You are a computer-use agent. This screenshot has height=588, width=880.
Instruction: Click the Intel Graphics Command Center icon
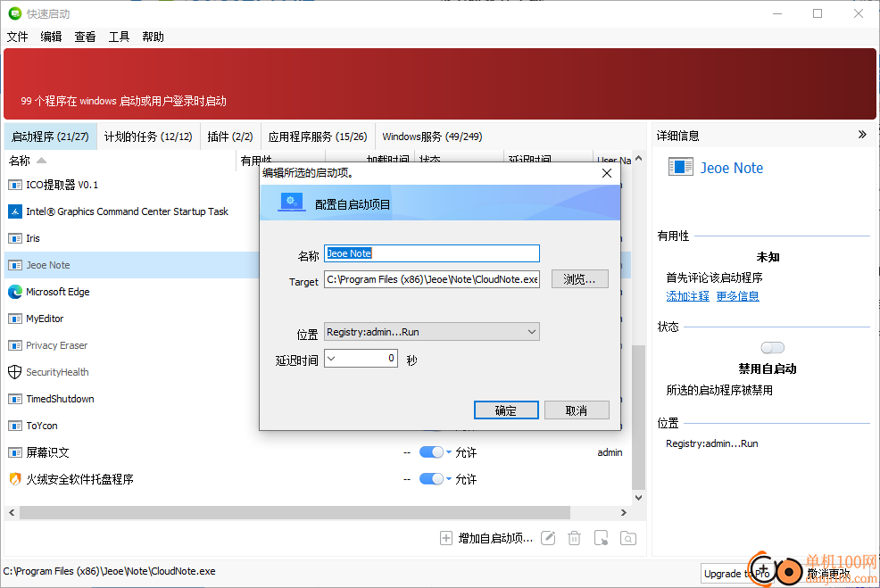point(15,211)
